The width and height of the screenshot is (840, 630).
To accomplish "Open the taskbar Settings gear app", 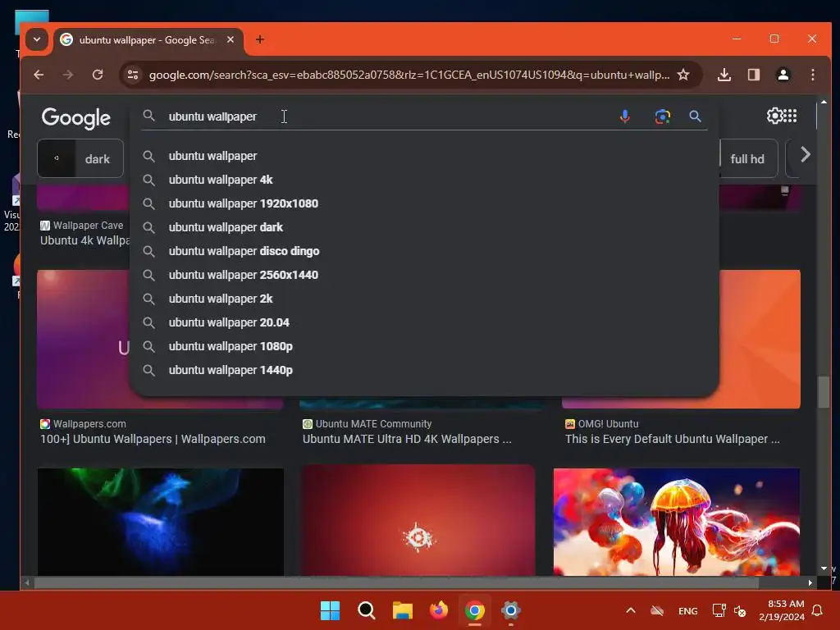I will [511, 610].
